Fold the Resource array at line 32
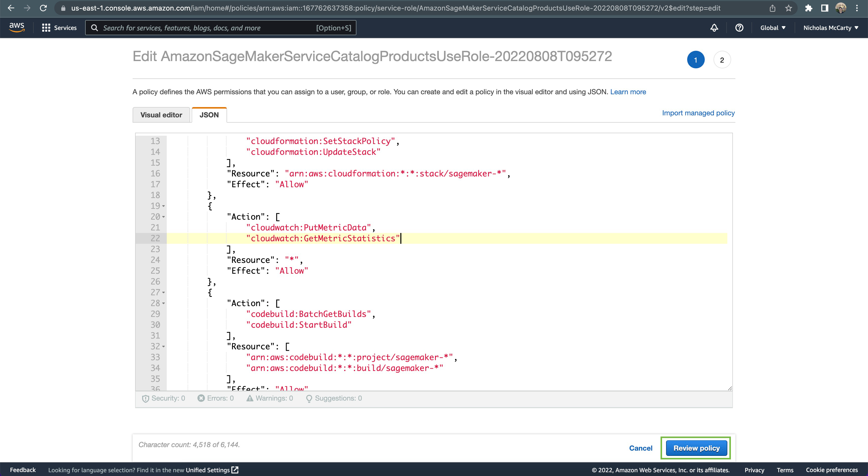The height and width of the screenshot is (476, 868). (x=164, y=347)
